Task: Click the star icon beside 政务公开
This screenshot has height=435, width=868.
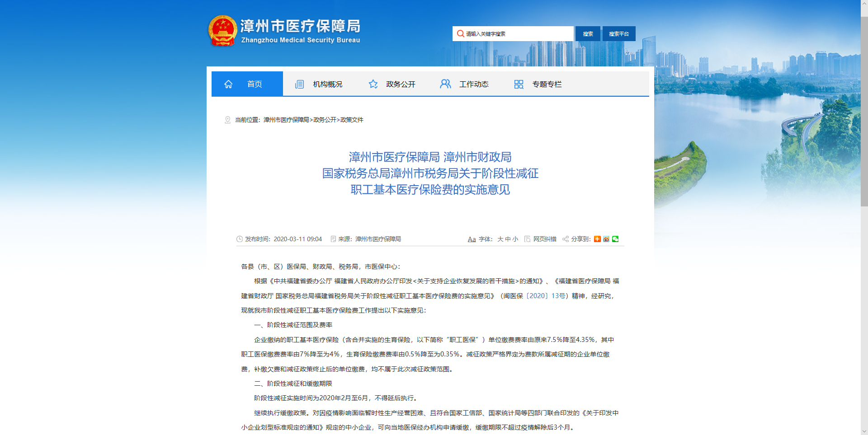Action: [x=373, y=84]
